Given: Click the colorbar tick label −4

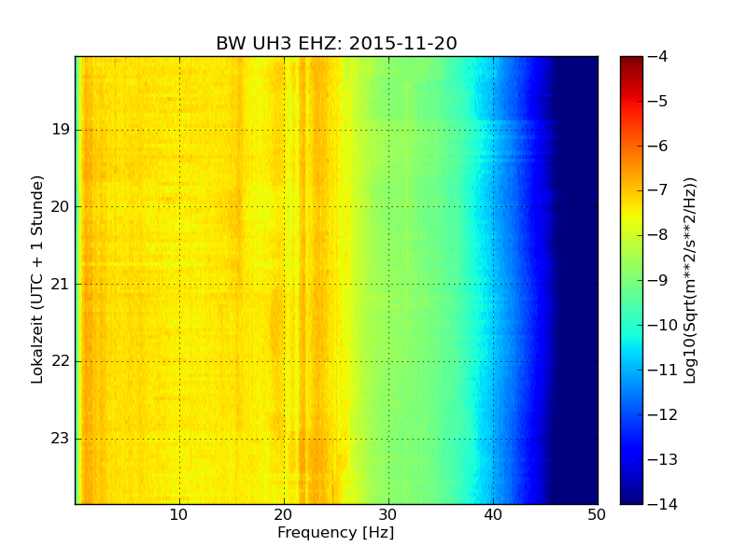Looking at the screenshot, I should click(658, 56).
